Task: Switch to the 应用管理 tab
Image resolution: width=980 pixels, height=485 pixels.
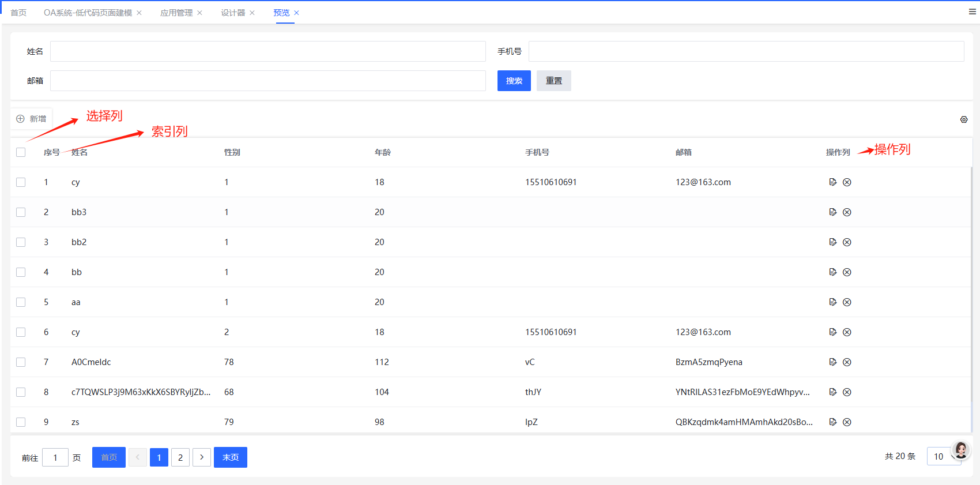Action: (176, 13)
